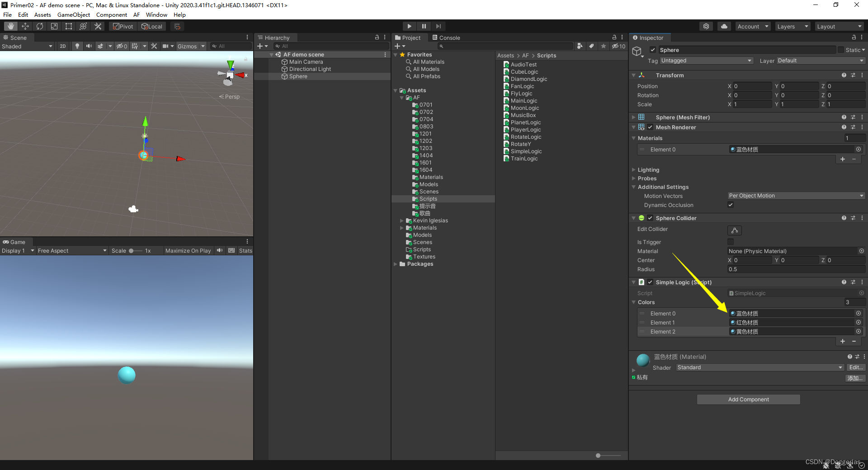Image resolution: width=868 pixels, height=470 pixels.
Task: Click the Step frame button
Action: click(x=438, y=26)
